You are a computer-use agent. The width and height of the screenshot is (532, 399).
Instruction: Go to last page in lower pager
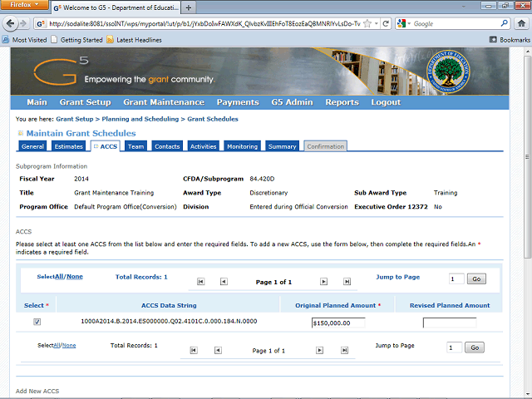pyautogui.click(x=344, y=350)
